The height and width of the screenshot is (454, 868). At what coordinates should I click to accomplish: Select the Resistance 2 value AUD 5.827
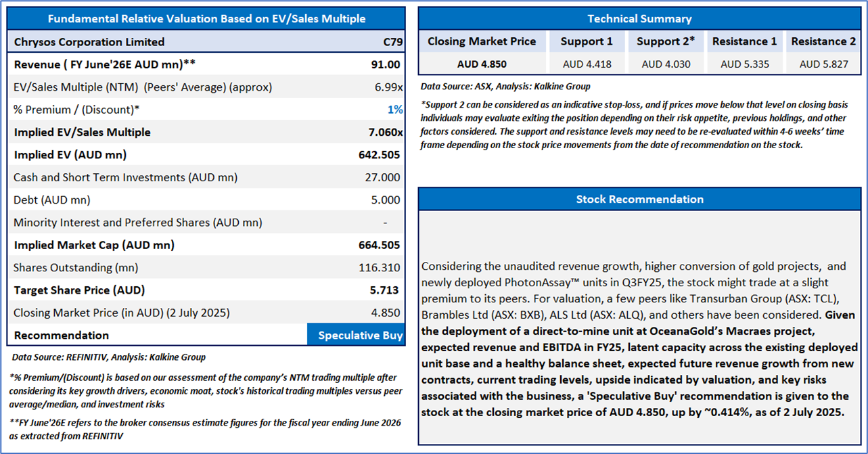coord(823,64)
